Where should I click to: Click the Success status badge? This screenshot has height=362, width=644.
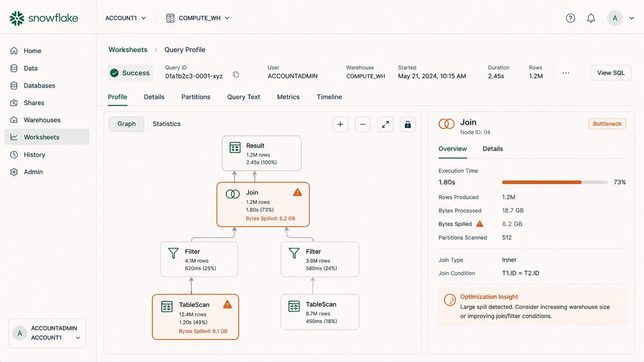click(131, 73)
